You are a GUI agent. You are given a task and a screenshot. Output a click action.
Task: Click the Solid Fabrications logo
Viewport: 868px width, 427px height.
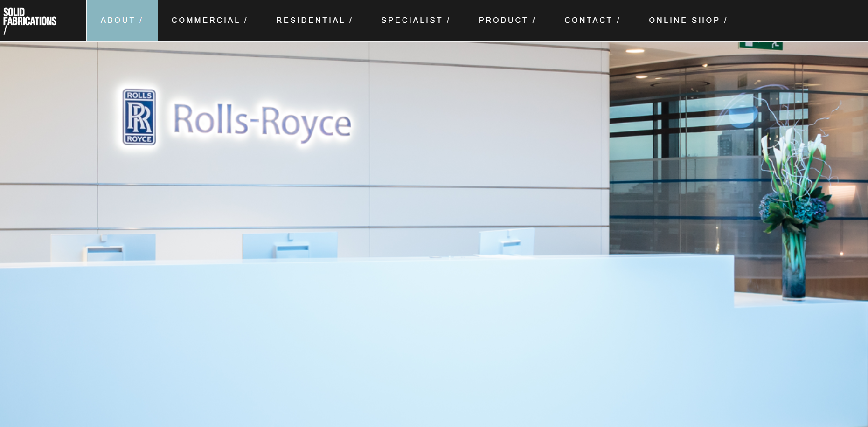(x=29, y=21)
